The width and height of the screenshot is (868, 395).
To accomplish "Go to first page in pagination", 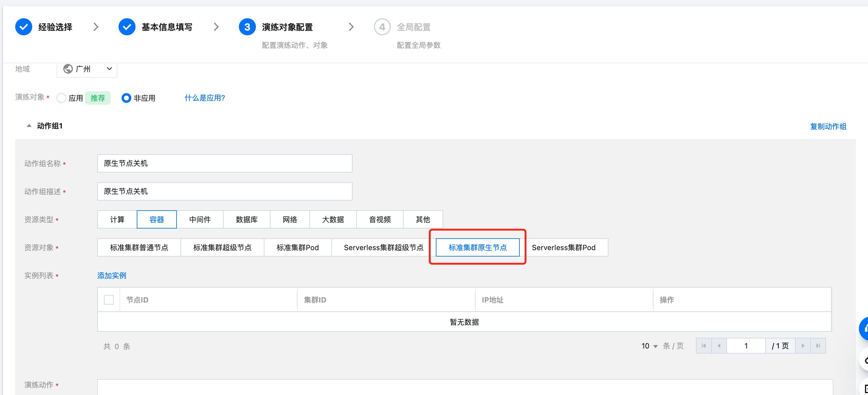I will (x=704, y=346).
